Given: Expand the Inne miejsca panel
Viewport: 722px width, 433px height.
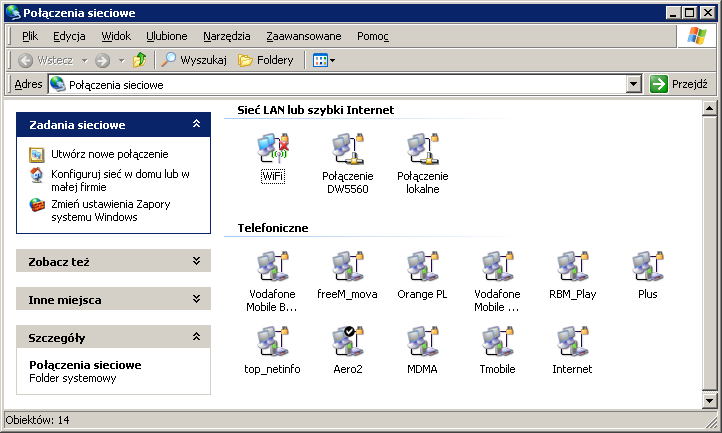Looking at the screenshot, I should click(x=196, y=299).
